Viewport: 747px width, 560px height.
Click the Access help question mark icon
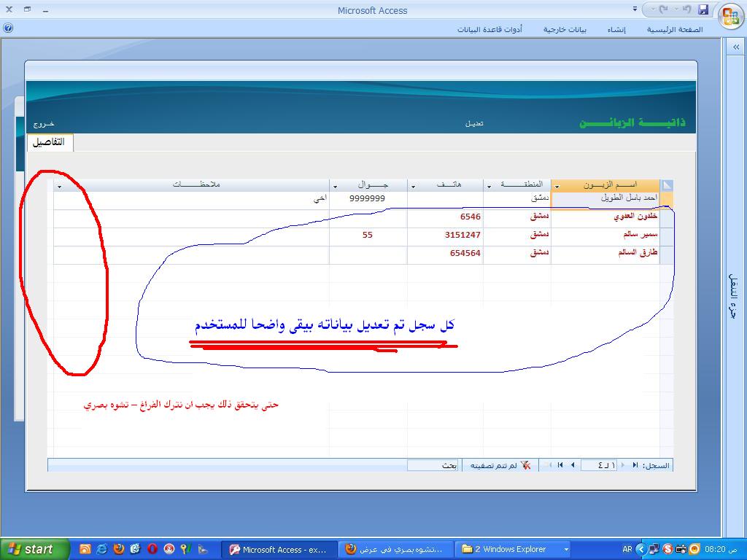pyautogui.click(x=7, y=28)
